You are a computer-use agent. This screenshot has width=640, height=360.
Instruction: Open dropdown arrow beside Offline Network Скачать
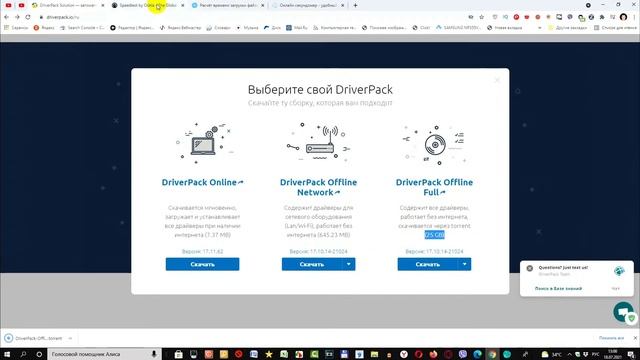(x=349, y=264)
